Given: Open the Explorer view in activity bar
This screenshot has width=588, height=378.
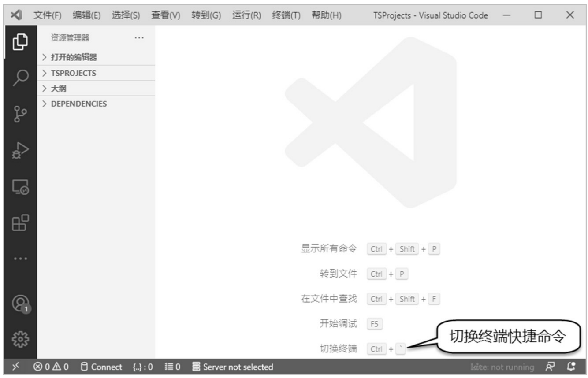Looking at the screenshot, I should [20, 42].
